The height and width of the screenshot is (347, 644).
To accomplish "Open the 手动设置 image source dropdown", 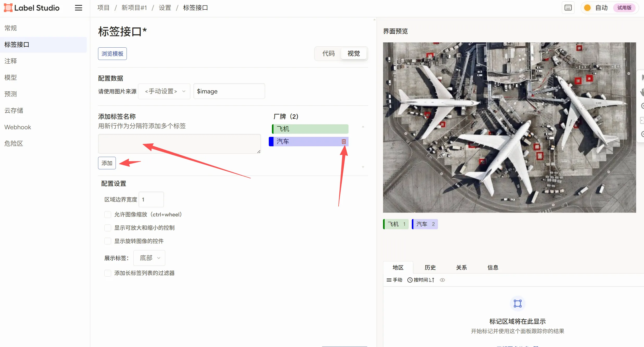I will point(164,91).
